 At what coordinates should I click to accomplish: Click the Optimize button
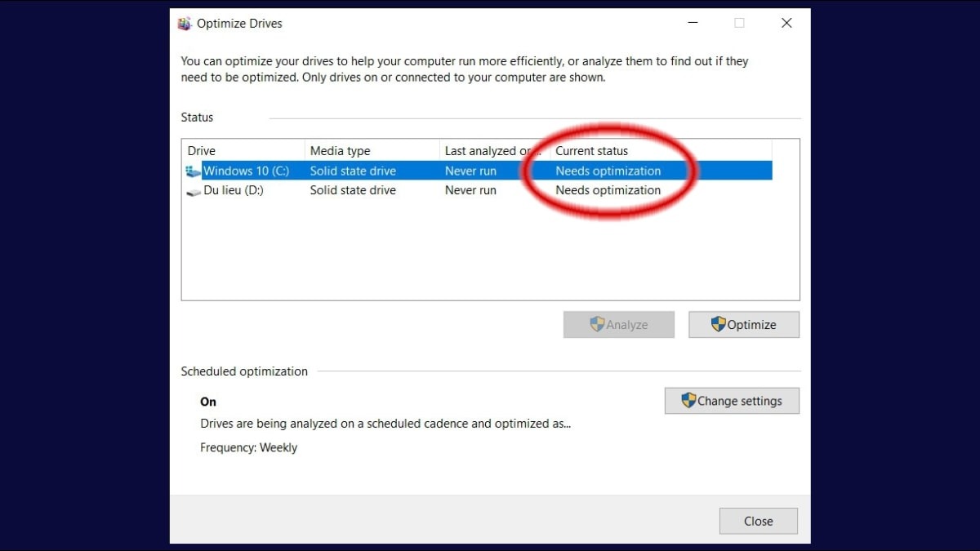(x=744, y=325)
